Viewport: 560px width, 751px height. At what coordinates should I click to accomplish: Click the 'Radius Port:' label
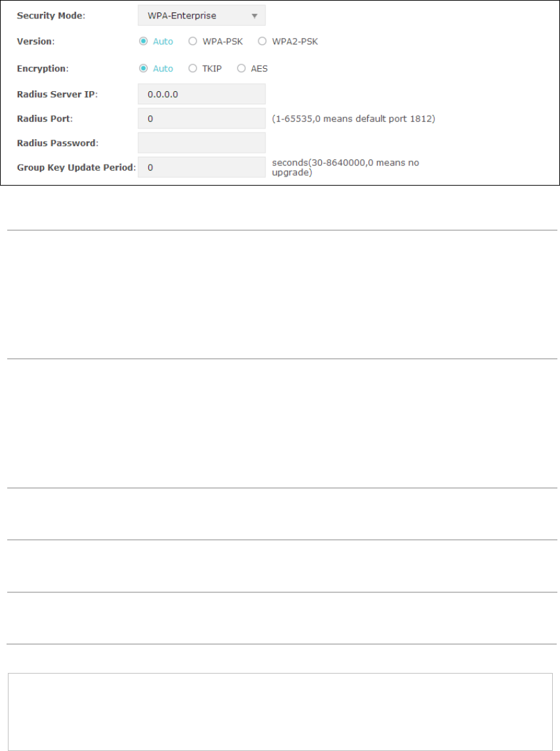click(x=45, y=119)
